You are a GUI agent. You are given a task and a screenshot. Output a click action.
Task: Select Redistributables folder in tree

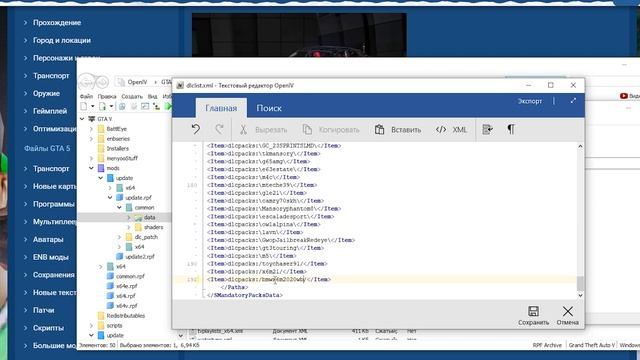(x=125, y=316)
